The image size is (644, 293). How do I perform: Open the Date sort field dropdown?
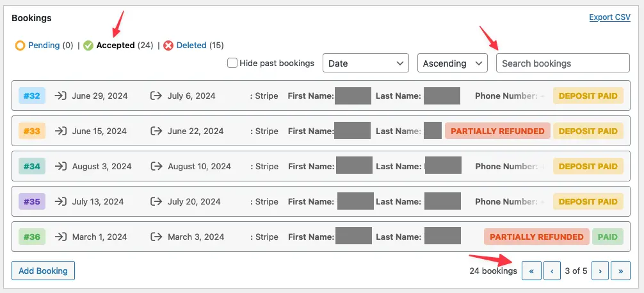(x=366, y=63)
